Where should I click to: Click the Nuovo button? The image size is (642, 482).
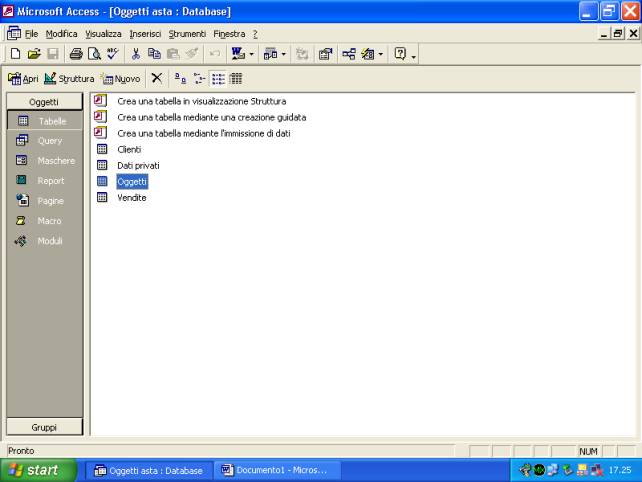(121, 78)
